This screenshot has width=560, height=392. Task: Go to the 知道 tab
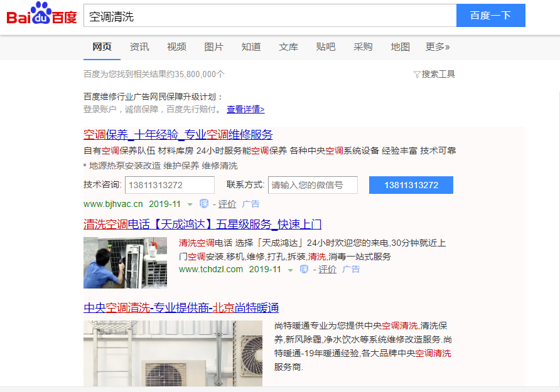251,47
